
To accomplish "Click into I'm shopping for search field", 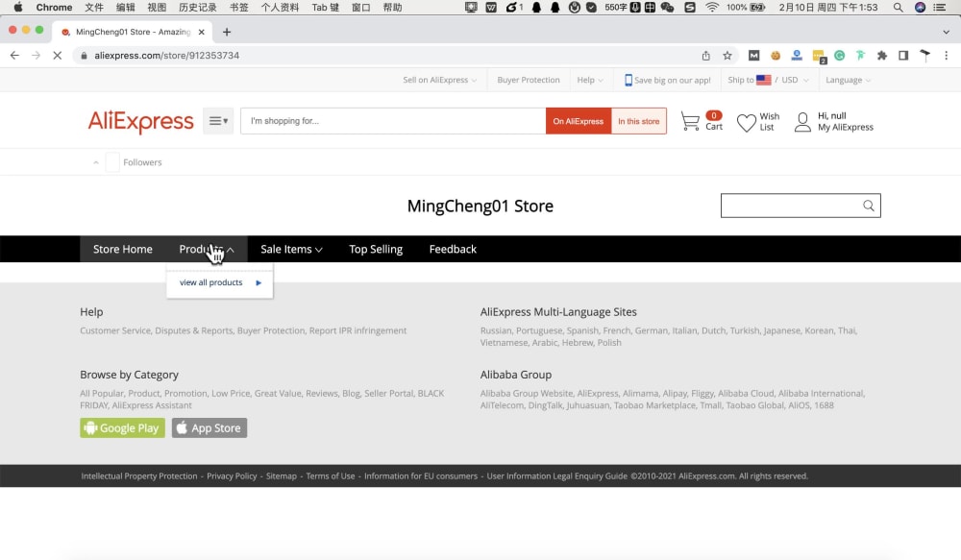I will (x=393, y=121).
